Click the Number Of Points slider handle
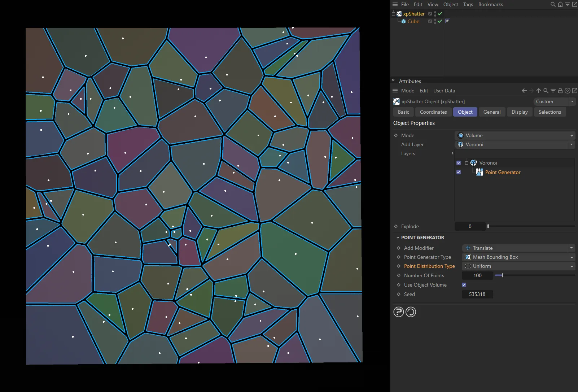This screenshot has width=578, height=392. pyautogui.click(x=502, y=275)
